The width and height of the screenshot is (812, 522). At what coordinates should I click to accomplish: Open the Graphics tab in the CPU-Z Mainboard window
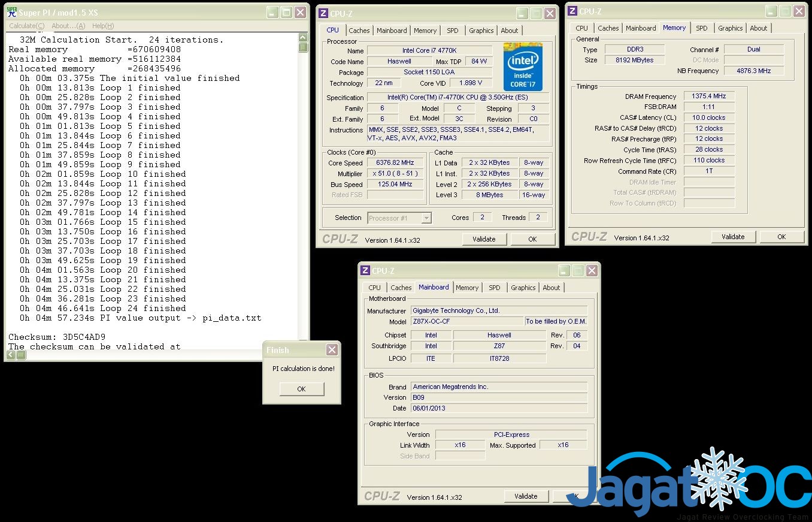[523, 288]
